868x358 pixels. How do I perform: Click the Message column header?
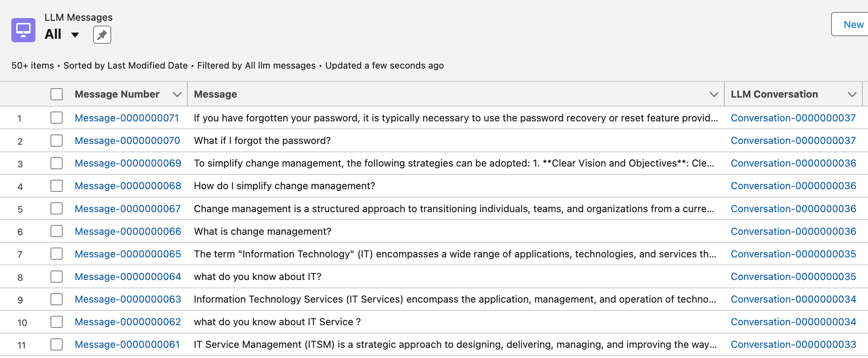point(215,94)
